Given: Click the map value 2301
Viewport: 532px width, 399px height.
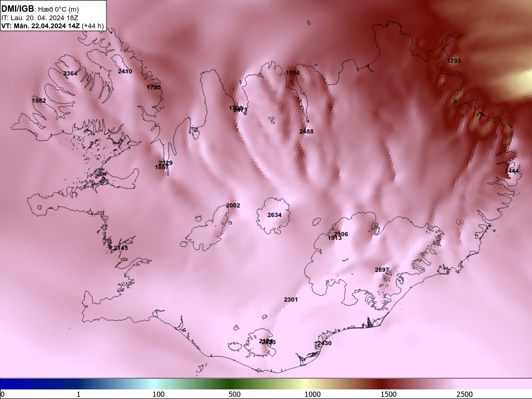Looking at the screenshot, I should (x=291, y=300).
